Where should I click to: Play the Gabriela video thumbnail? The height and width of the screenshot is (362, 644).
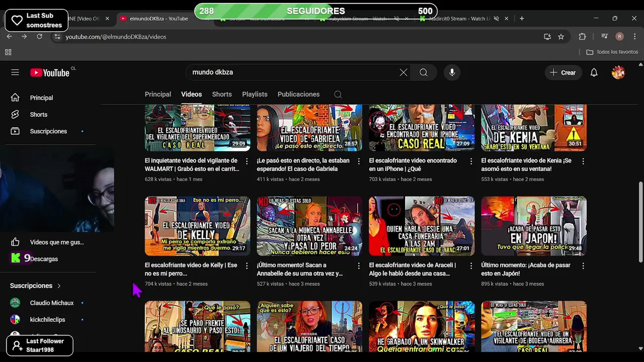pos(309,128)
